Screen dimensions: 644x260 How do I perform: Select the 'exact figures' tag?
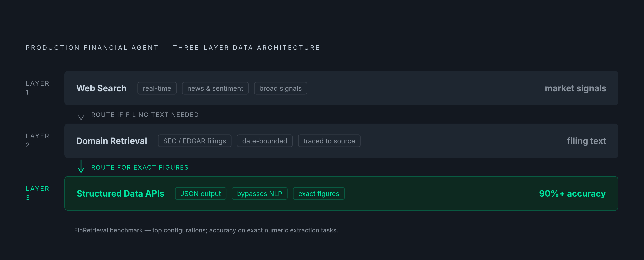point(318,193)
